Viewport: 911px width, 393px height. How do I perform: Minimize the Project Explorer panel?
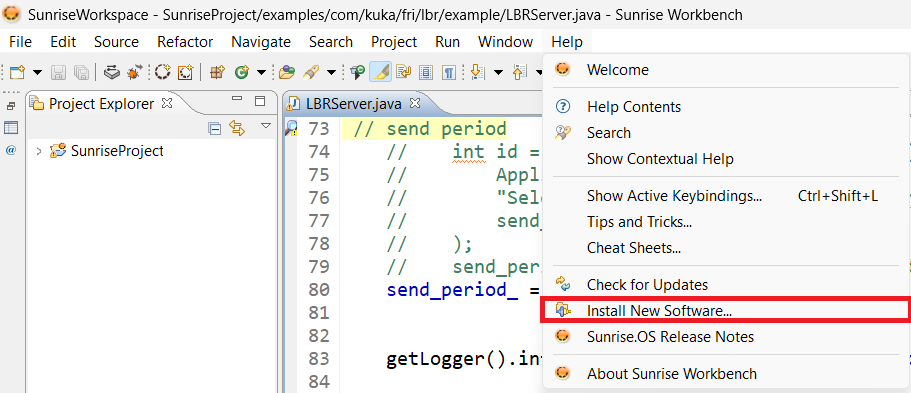click(236, 100)
